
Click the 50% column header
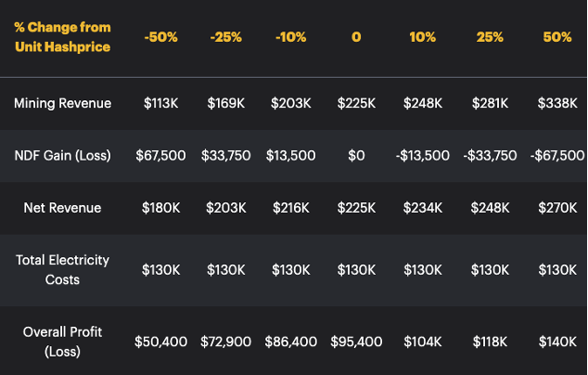tap(556, 37)
